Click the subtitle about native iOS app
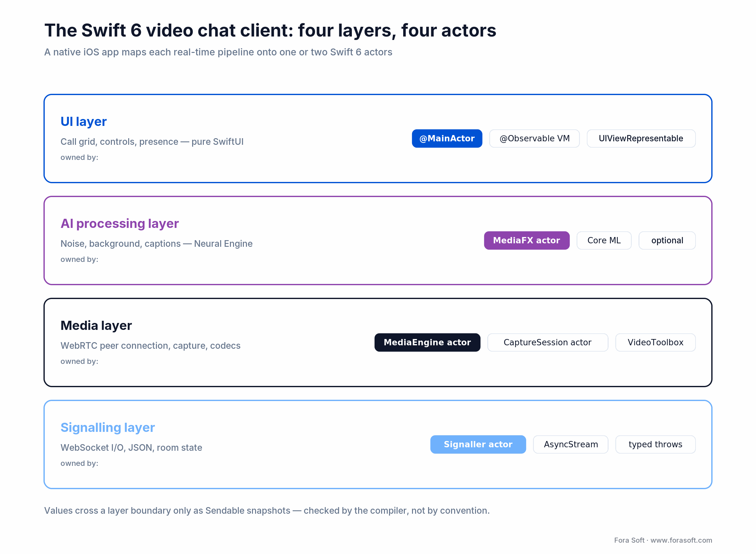The width and height of the screenshot is (756, 554). pyautogui.click(x=218, y=52)
